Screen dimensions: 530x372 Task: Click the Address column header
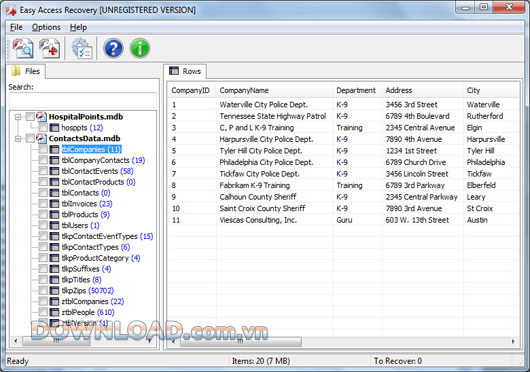pyautogui.click(x=423, y=91)
